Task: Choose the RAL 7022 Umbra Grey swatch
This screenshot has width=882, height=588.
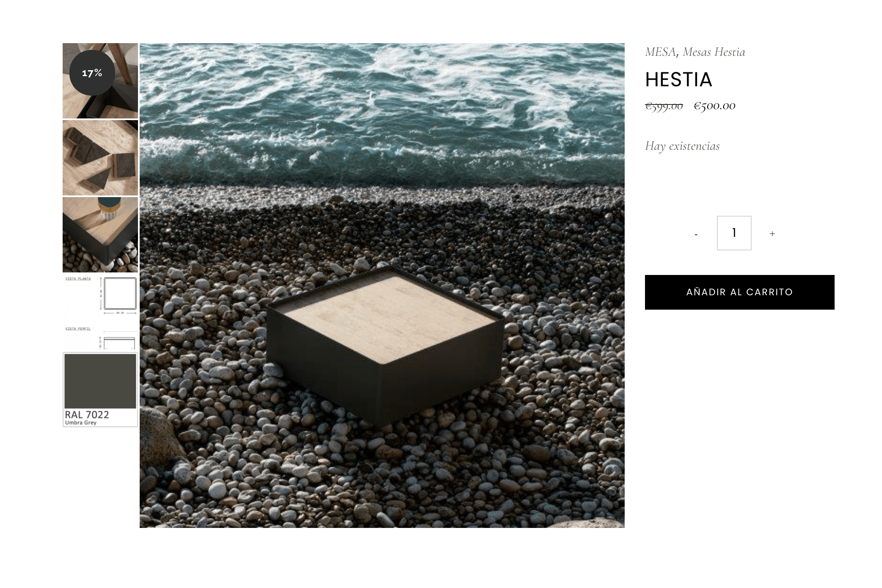Action: [x=100, y=390]
